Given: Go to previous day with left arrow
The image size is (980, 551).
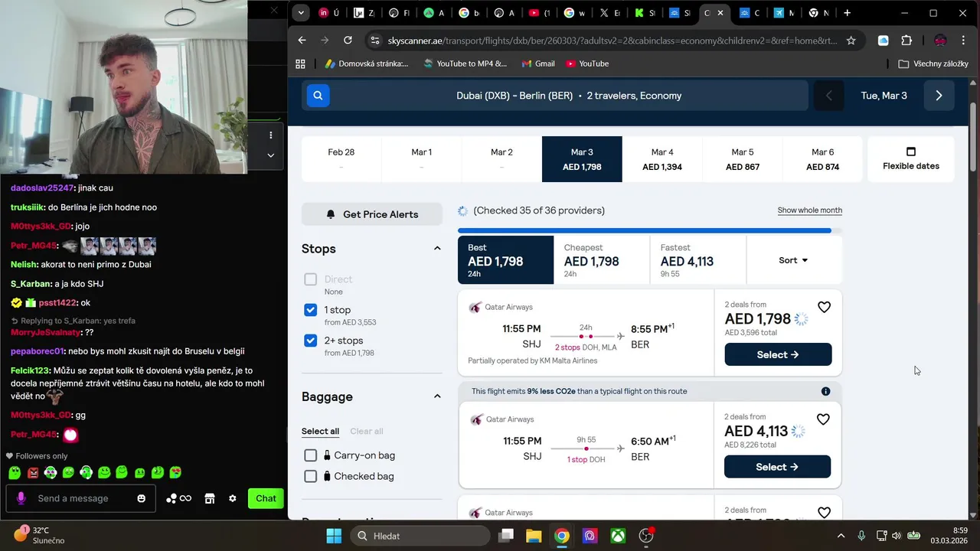Looking at the screenshot, I should click(x=828, y=96).
